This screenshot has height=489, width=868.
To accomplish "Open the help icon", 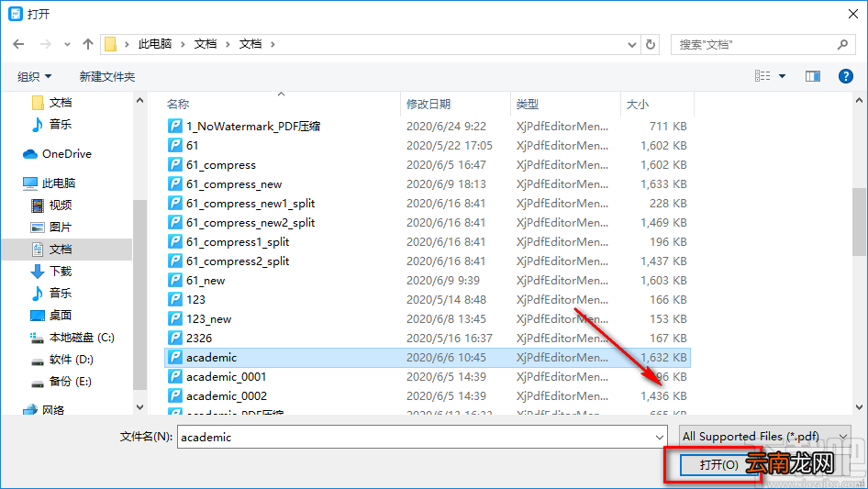I will pos(845,76).
